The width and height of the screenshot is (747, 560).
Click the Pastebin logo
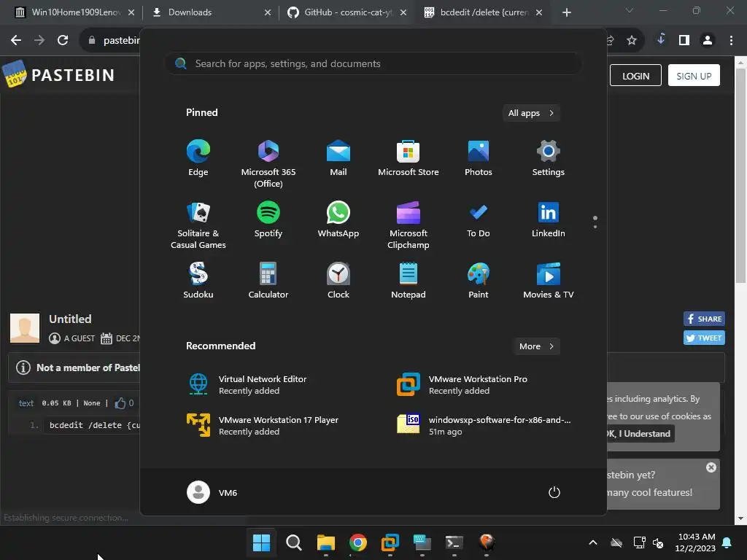[58, 74]
